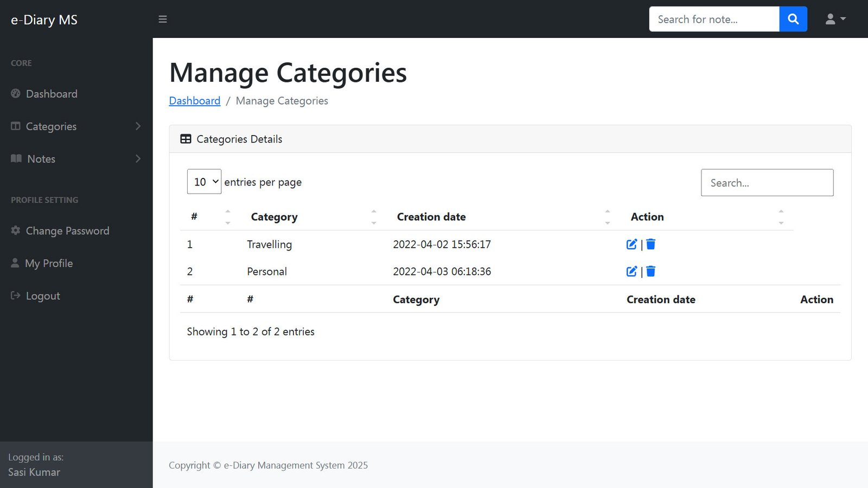Click the Showing 1 to 2 entries text

pyautogui.click(x=251, y=331)
